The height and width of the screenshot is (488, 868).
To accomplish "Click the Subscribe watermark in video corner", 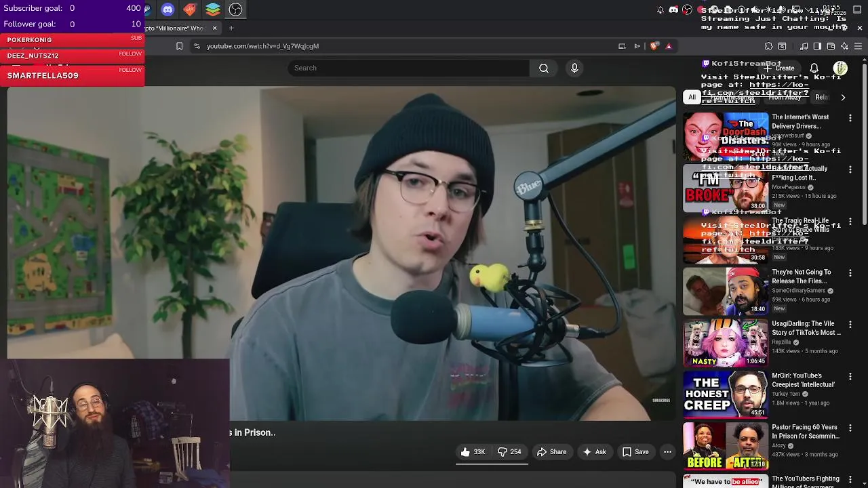I will point(661,401).
